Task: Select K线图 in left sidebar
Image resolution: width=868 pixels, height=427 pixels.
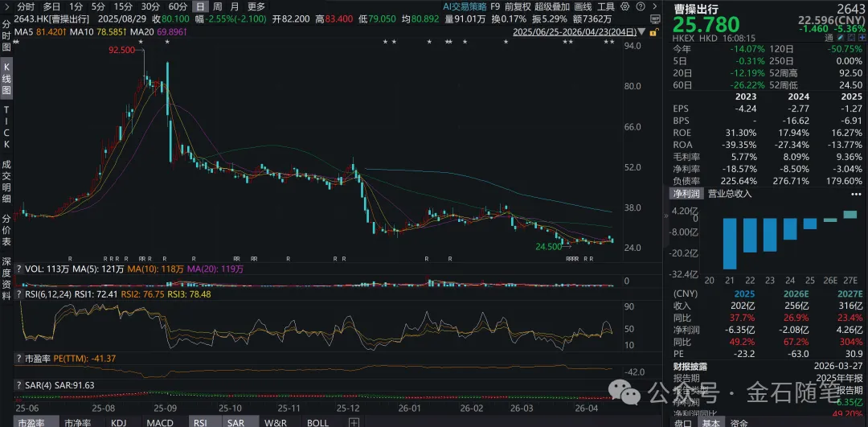Action: [6, 79]
